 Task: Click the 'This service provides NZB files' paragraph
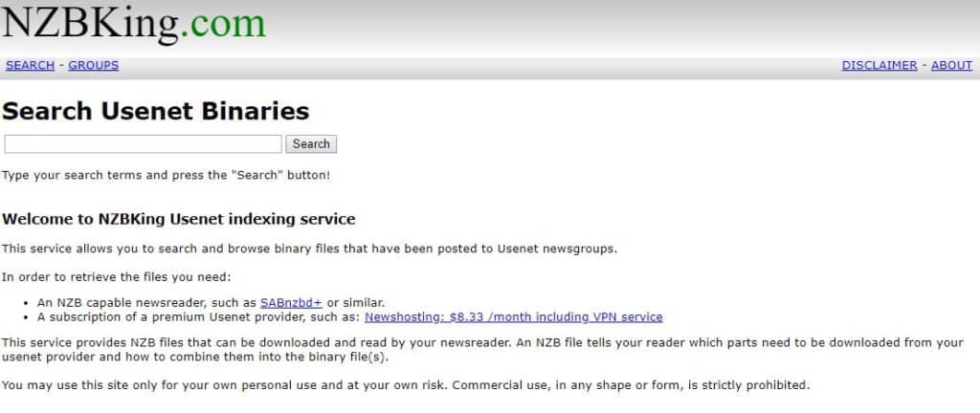[x=482, y=350]
